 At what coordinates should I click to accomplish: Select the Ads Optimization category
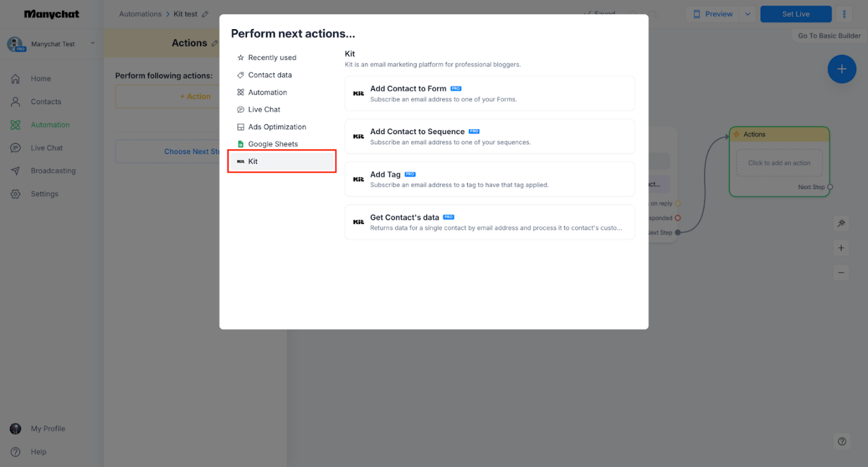(276, 127)
